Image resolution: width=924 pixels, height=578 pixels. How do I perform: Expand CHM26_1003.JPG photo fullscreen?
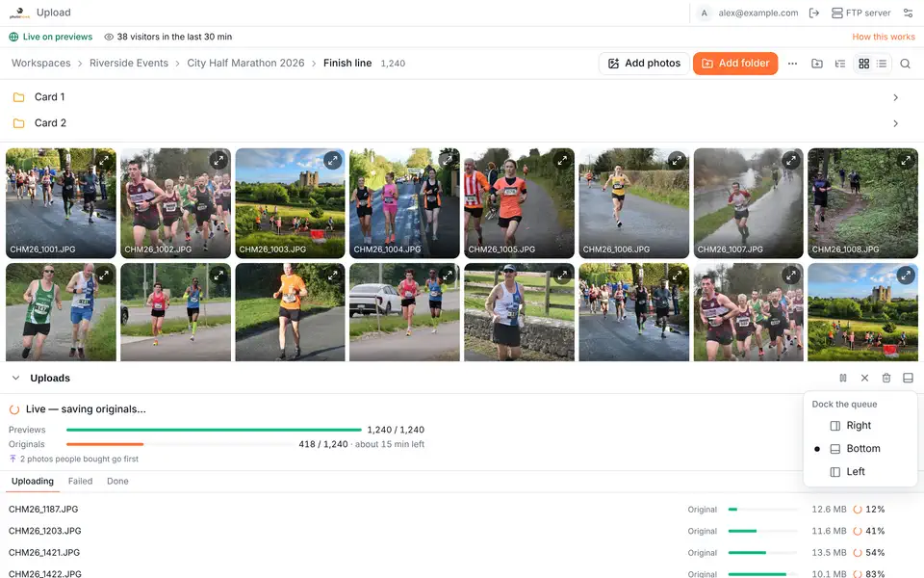(x=332, y=160)
